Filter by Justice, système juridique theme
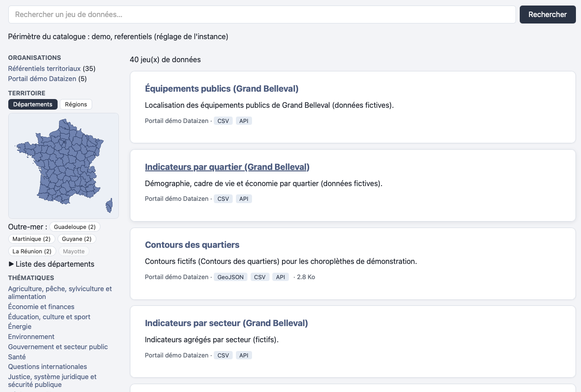 coord(52,380)
